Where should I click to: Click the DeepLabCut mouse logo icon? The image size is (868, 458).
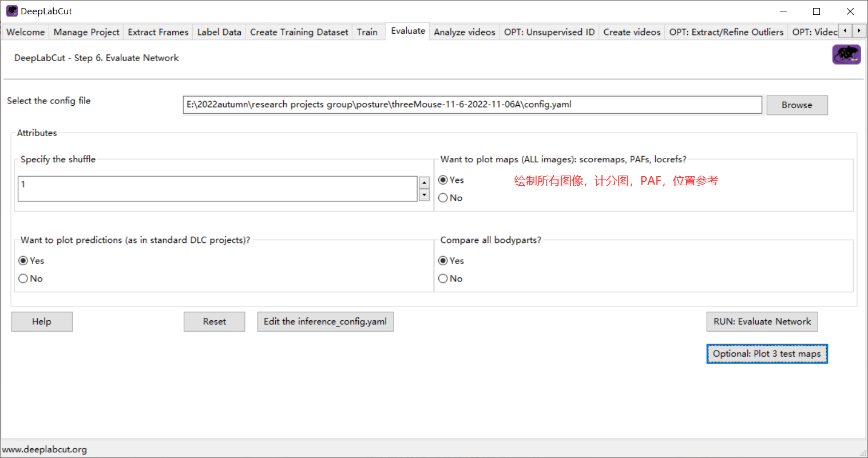[x=846, y=54]
